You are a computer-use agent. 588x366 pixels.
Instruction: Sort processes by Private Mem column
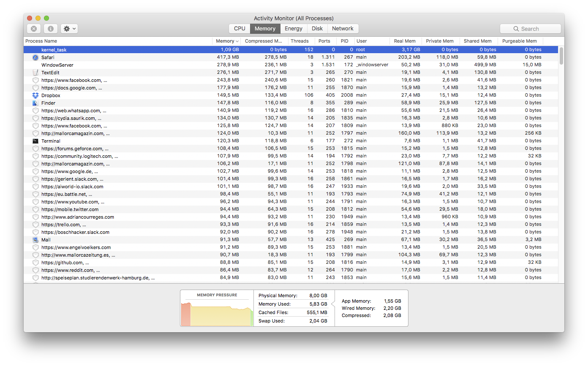[x=440, y=41]
